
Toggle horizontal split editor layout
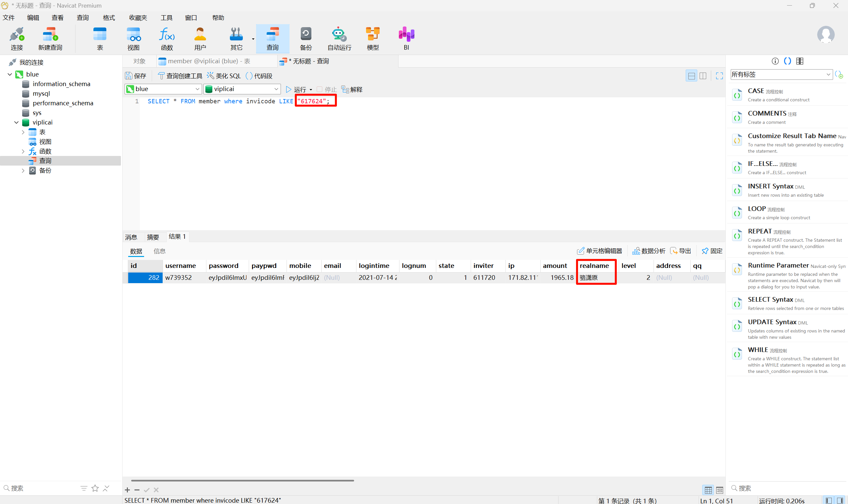click(691, 76)
